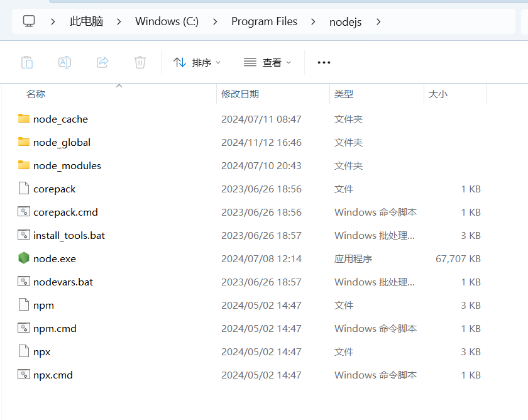
Task: Select the corepack file name
Action: (54, 189)
